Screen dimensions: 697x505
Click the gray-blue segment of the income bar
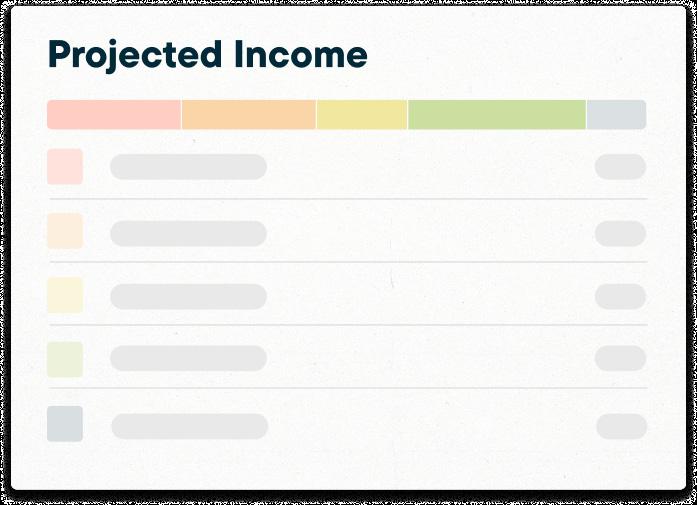[x=617, y=115]
